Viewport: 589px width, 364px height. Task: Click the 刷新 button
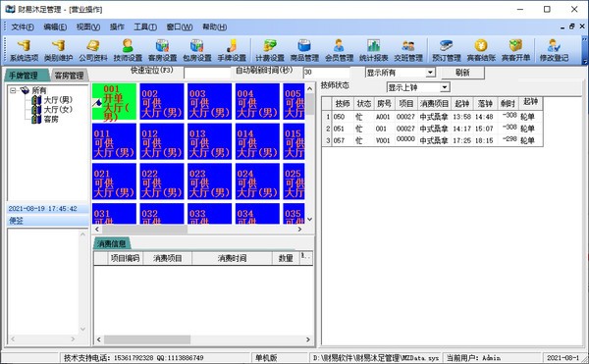(462, 73)
